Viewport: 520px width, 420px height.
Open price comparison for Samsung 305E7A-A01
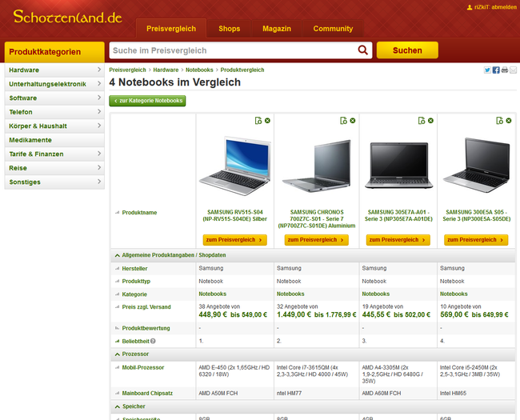398,239
